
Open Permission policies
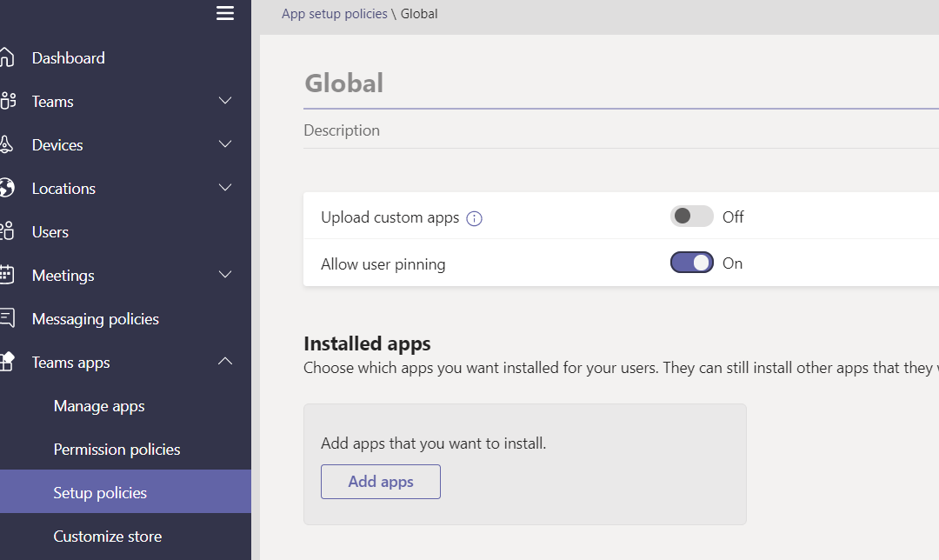point(117,450)
